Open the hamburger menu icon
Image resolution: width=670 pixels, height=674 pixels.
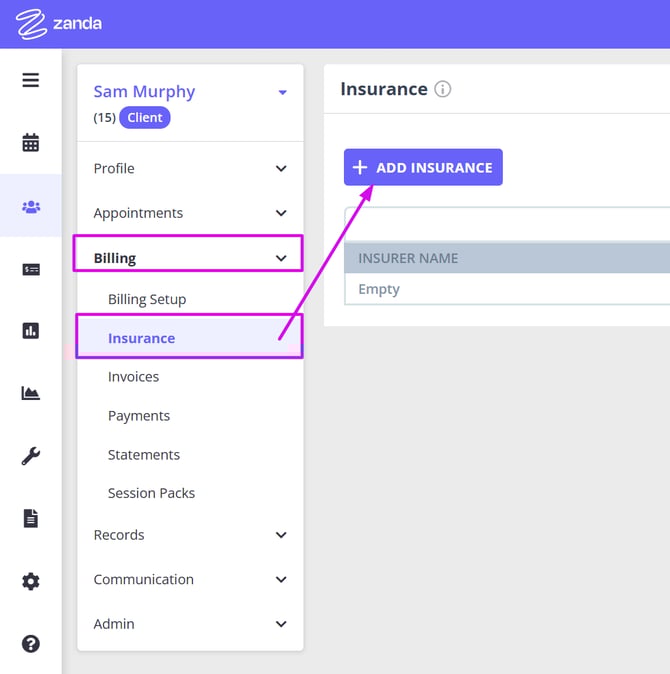31,80
